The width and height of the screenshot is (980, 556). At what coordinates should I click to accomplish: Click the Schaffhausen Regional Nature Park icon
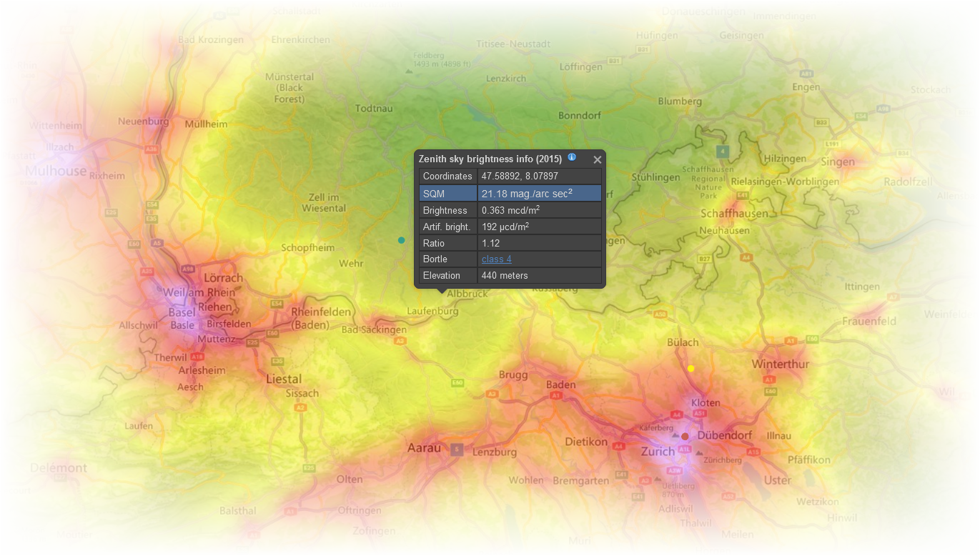click(723, 152)
